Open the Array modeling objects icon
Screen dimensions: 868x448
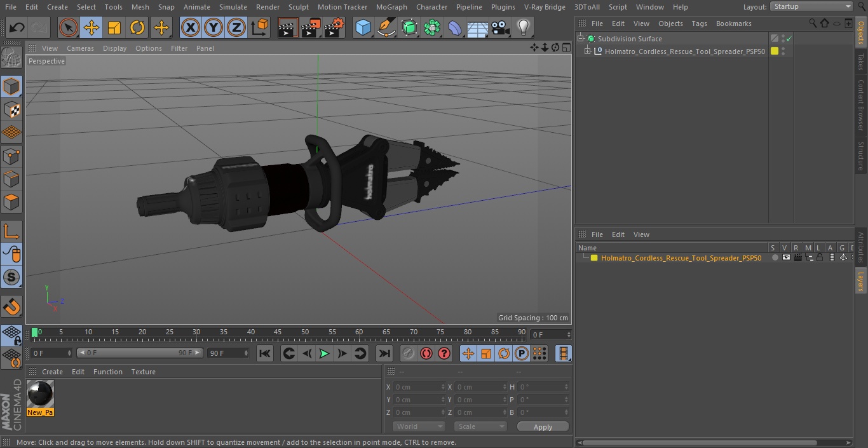tap(432, 27)
